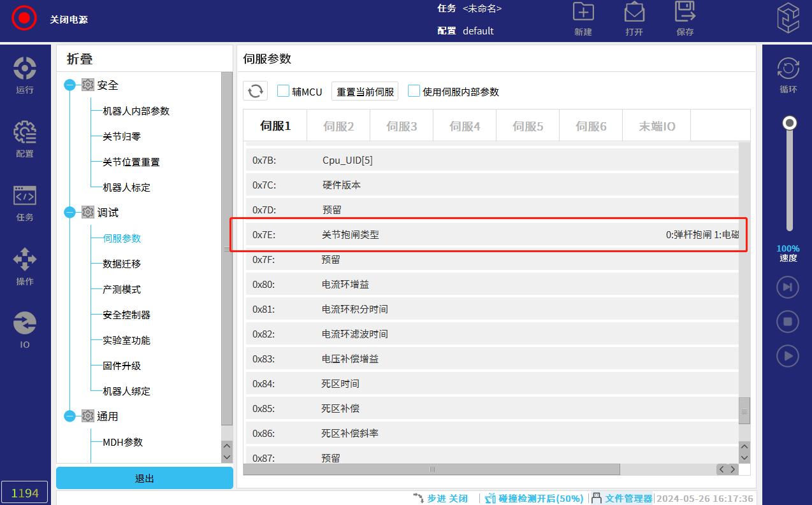Click the 退出 (Exit) button
The image size is (812, 505).
(x=145, y=478)
